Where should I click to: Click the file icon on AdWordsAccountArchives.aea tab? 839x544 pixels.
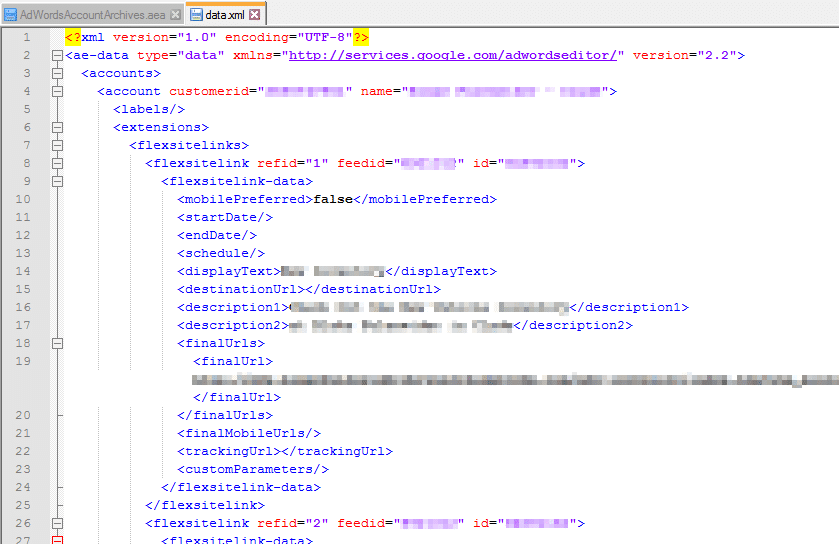click(10, 15)
